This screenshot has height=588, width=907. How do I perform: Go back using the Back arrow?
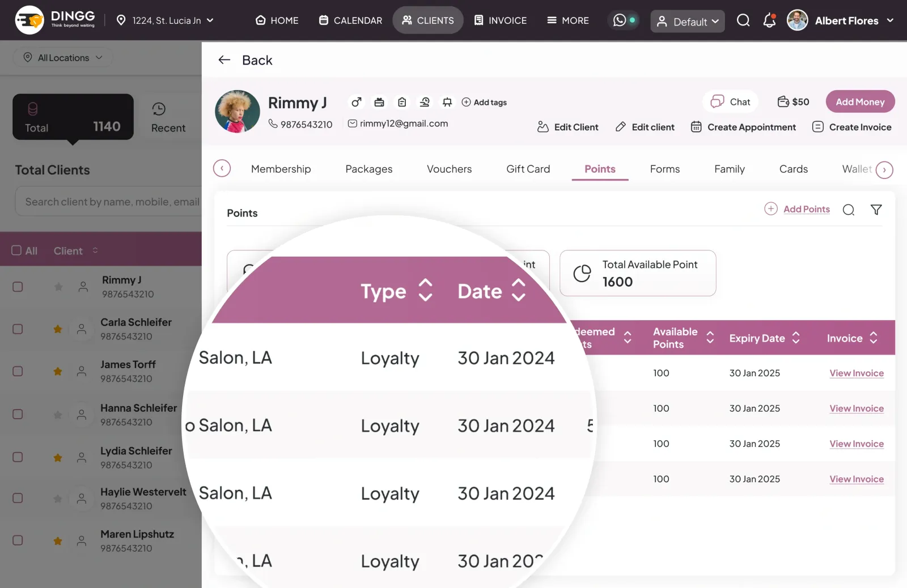[x=224, y=60]
